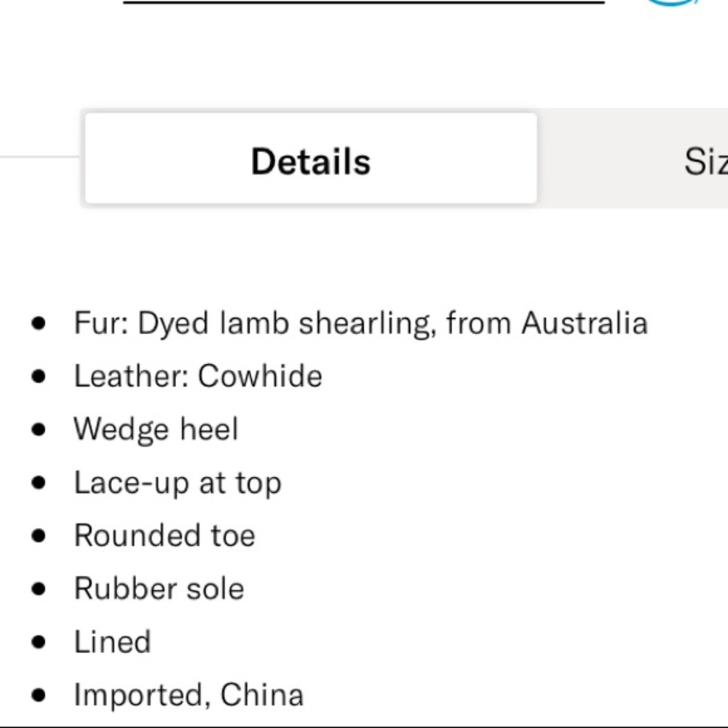The width and height of the screenshot is (728, 728).
Task: Click the "Rounded toe" list item
Action: tap(165, 536)
